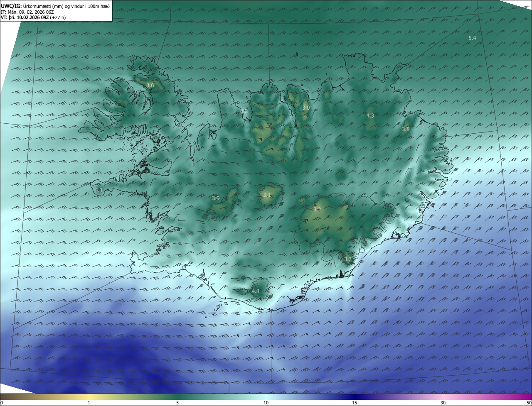Click the 8.2 value label on the map
Screen dimensions: 532x406
(244, 111)
